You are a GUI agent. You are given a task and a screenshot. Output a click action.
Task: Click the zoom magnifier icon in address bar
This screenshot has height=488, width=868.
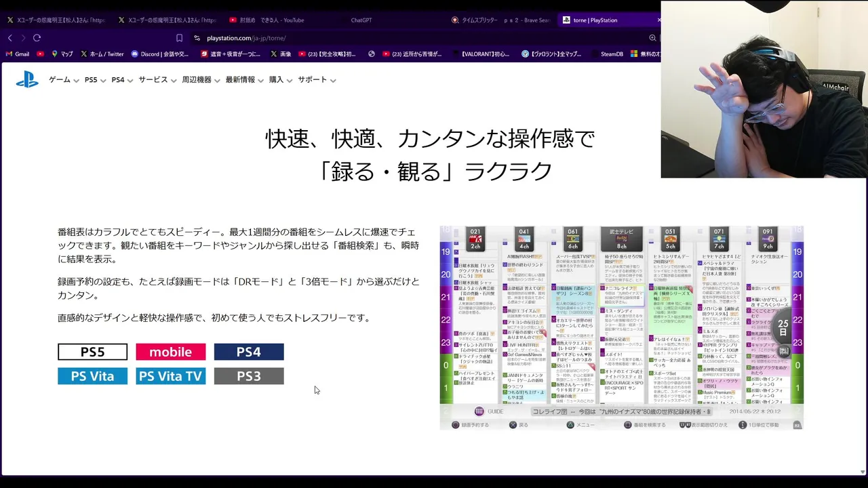[x=652, y=38]
